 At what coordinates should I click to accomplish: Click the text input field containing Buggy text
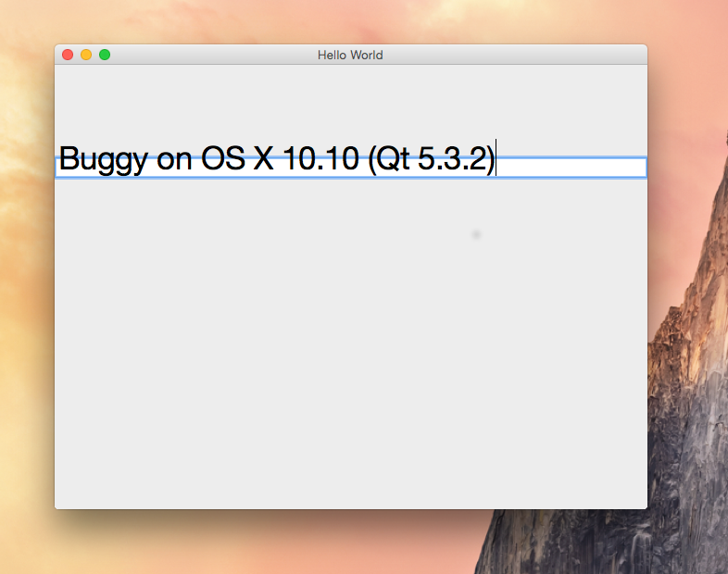(351, 168)
